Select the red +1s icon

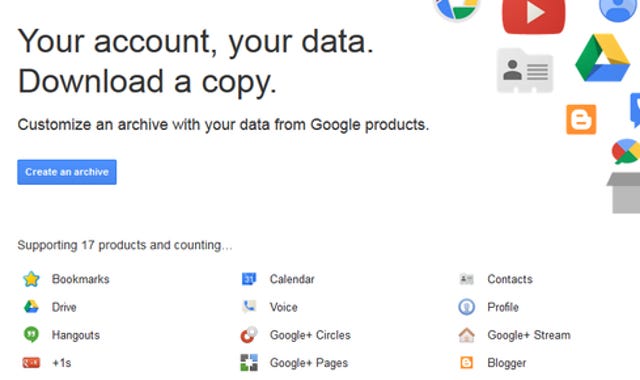point(31,362)
